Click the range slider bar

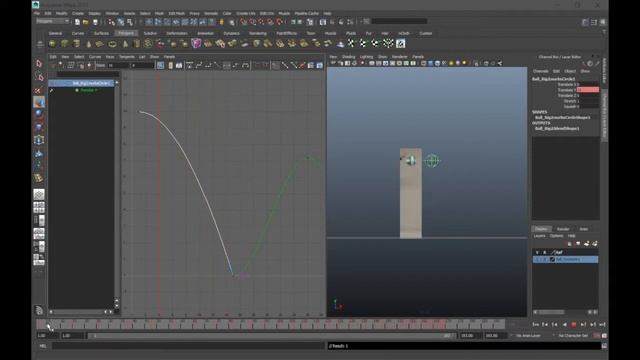[271, 336]
